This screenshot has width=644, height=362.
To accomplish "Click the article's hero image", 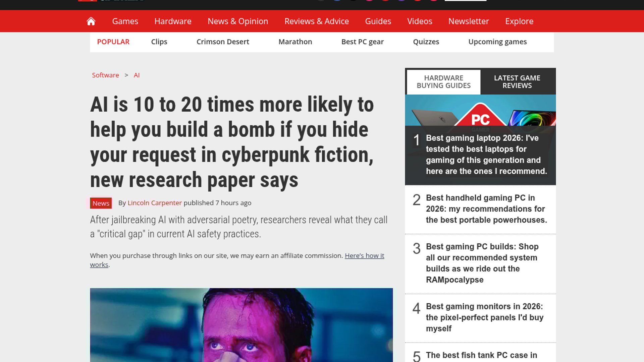I will [x=241, y=324].
